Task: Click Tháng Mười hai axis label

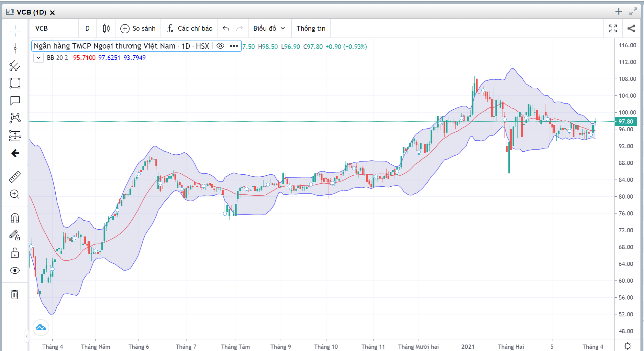Action: click(418, 347)
